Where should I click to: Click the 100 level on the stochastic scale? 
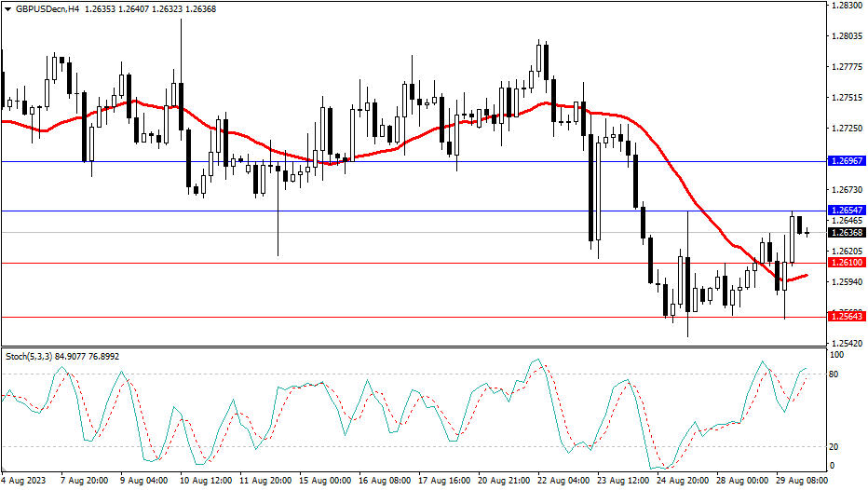pyautogui.click(x=836, y=356)
